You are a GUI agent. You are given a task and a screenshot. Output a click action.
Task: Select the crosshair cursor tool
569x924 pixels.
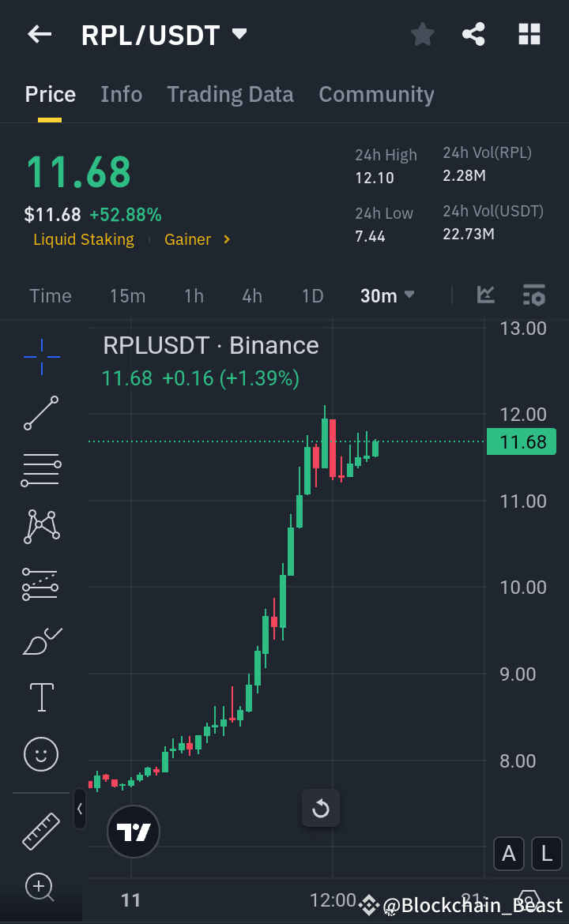pos(41,356)
